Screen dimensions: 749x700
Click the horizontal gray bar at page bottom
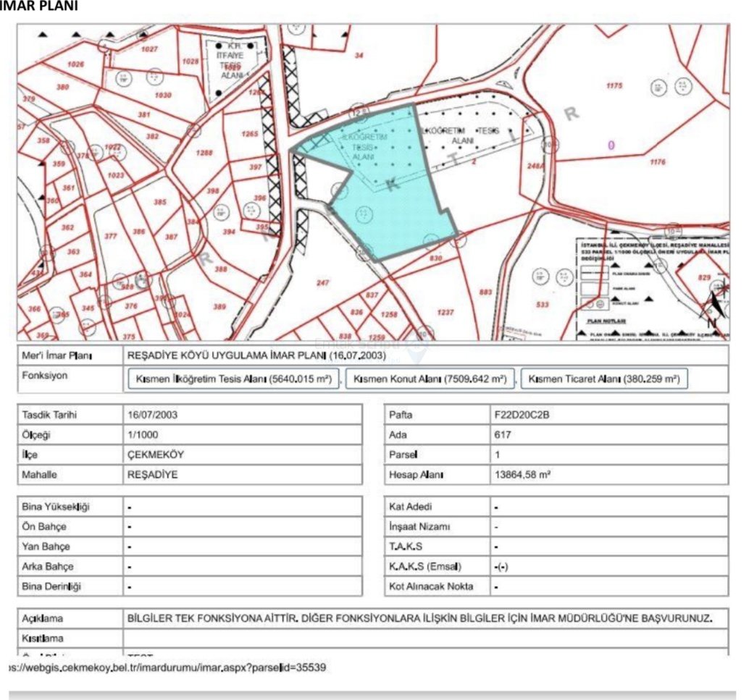click(x=374, y=694)
